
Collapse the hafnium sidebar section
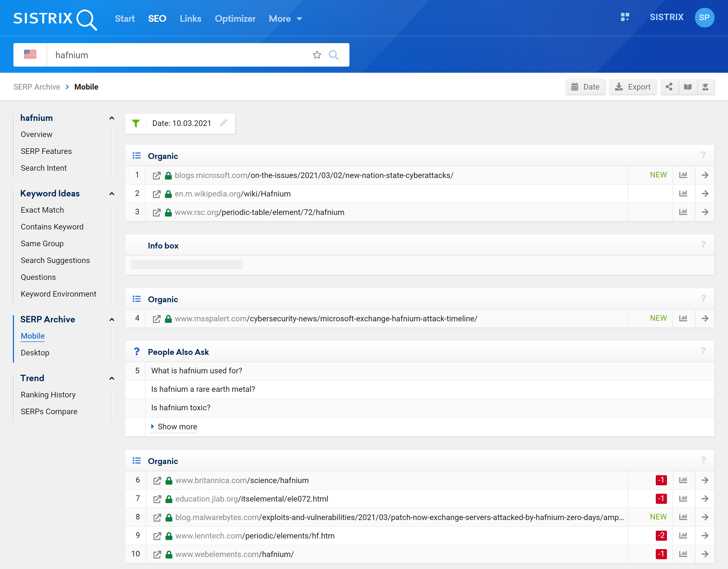pos(112,118)
